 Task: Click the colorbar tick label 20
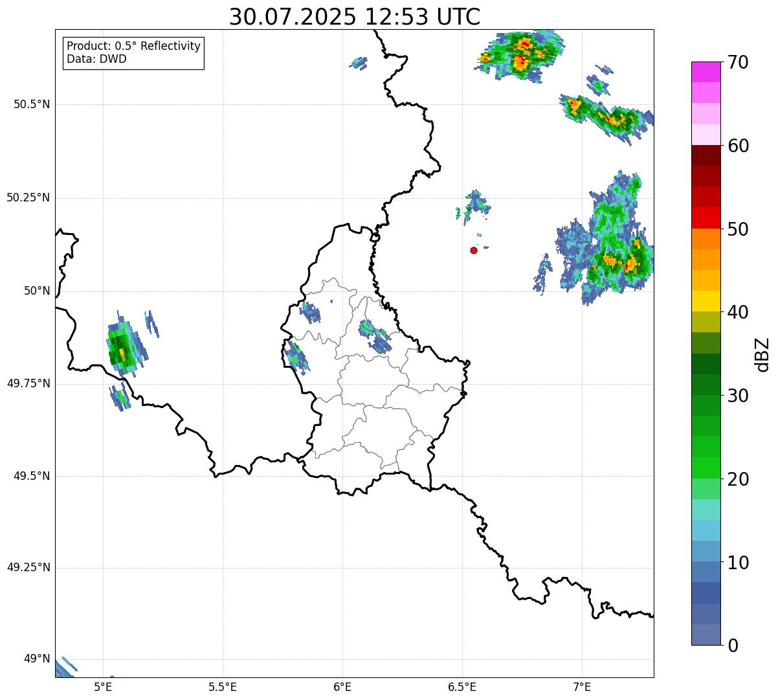click(x=738, y=479)
